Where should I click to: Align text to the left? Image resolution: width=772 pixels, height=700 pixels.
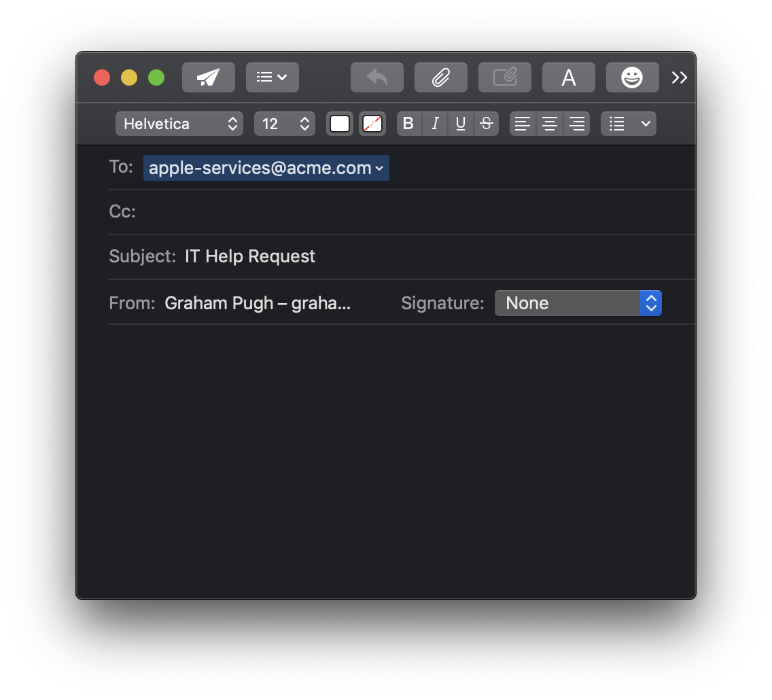[523, 124]
